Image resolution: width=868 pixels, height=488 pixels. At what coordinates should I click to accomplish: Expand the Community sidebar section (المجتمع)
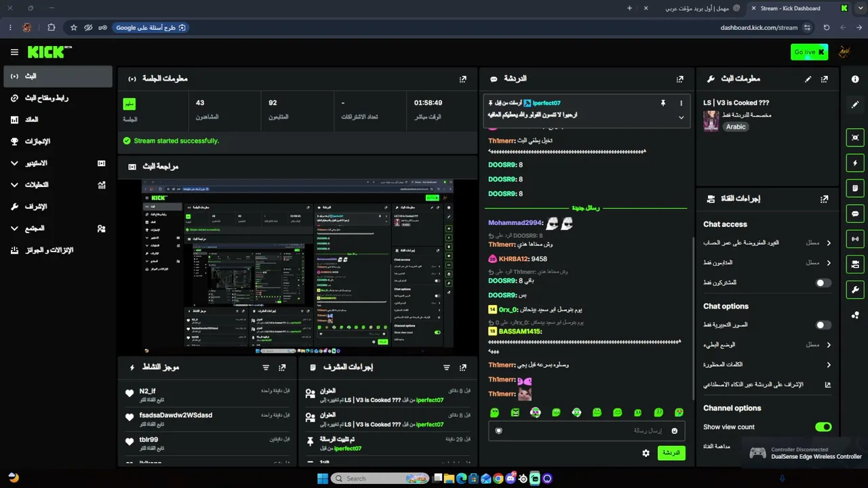(58, 228)
